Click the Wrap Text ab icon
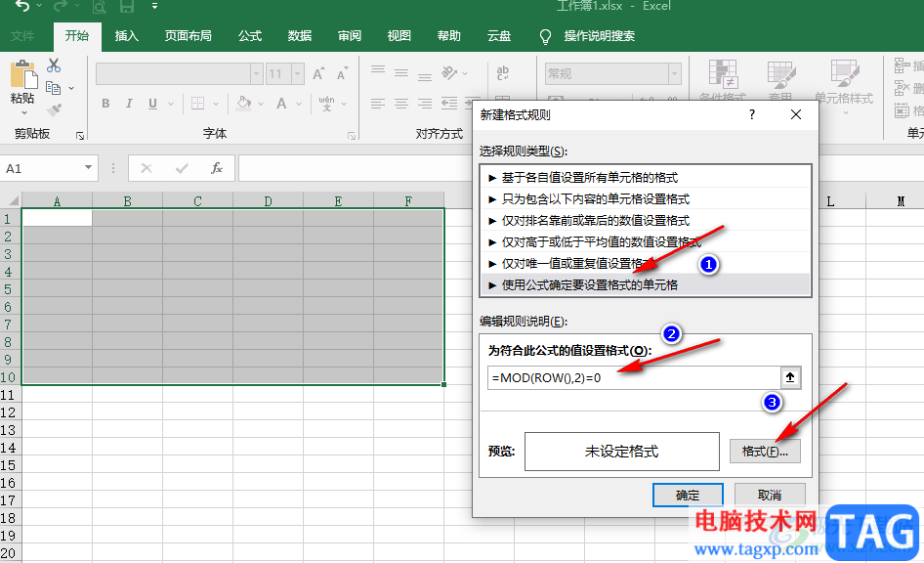The image size is (924, 563). click(503, 72)
